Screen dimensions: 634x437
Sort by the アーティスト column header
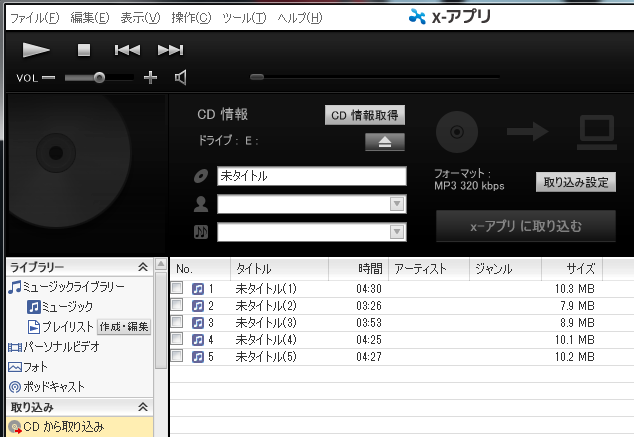click(429, 269)
